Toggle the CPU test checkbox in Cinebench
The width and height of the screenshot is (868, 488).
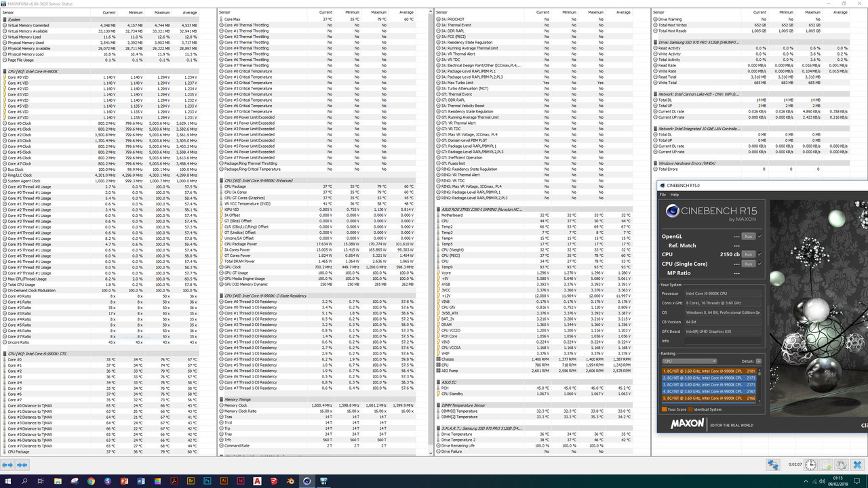click(x=759, y=254)
